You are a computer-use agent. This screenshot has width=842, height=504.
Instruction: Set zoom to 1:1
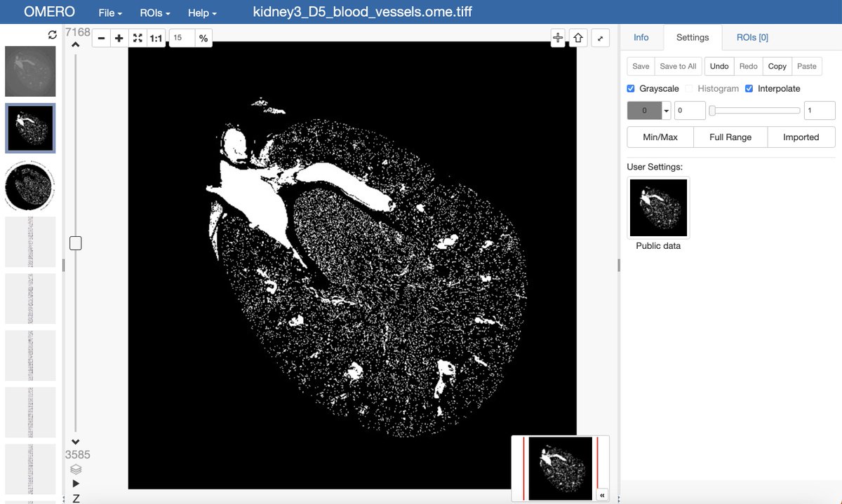(x=156, y=38)
